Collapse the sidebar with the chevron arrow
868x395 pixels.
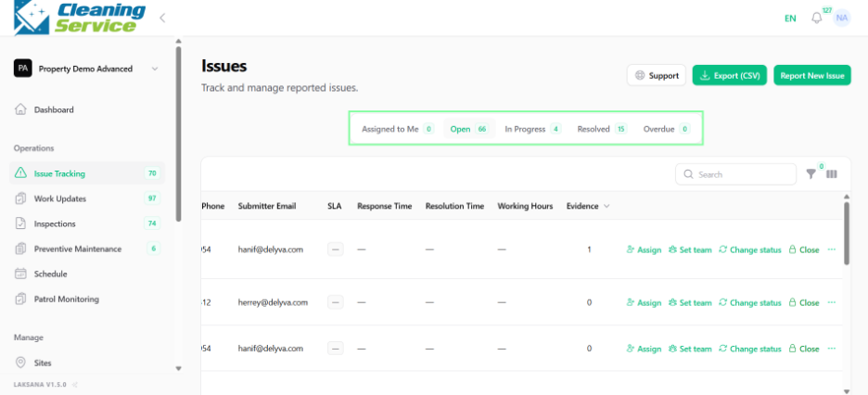pos(162,18)
